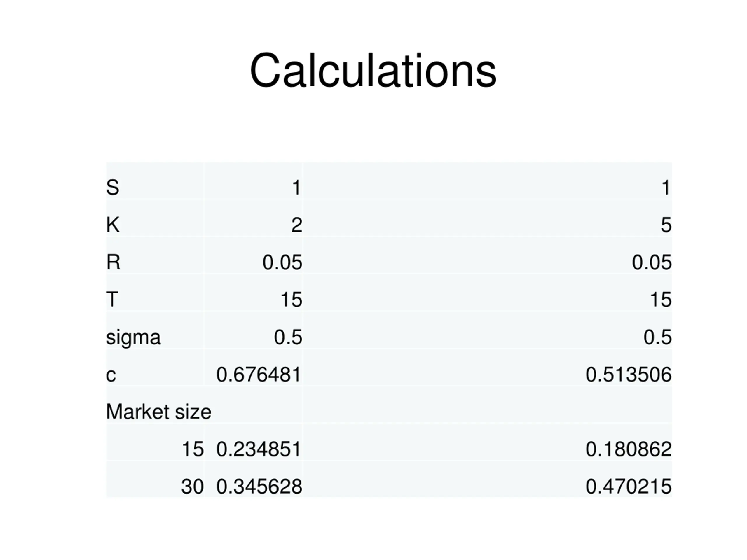747x560 pixels.
Task: Click the value 0.345628
Action: coord(259,487)
